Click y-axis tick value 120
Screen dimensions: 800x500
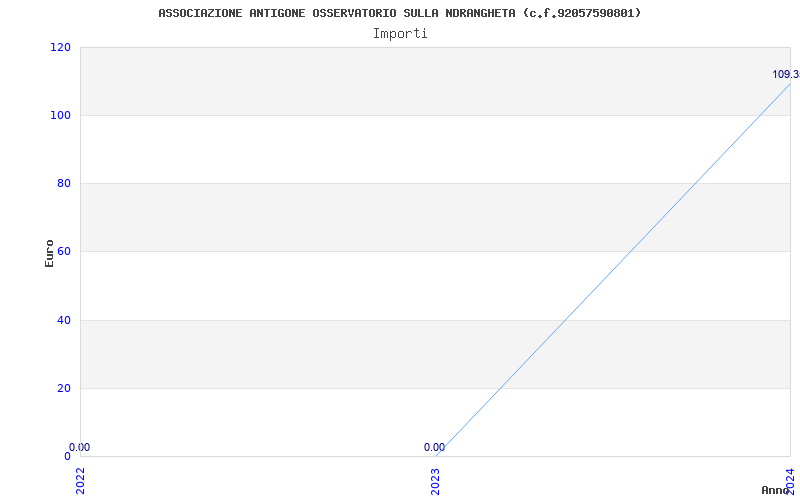pos(60,47)
